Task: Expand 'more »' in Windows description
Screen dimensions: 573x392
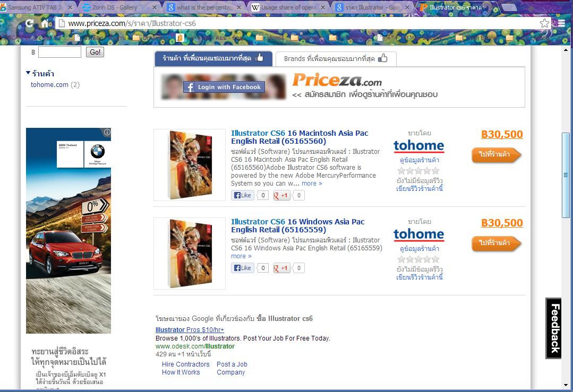Action: [x=241, y=256]
